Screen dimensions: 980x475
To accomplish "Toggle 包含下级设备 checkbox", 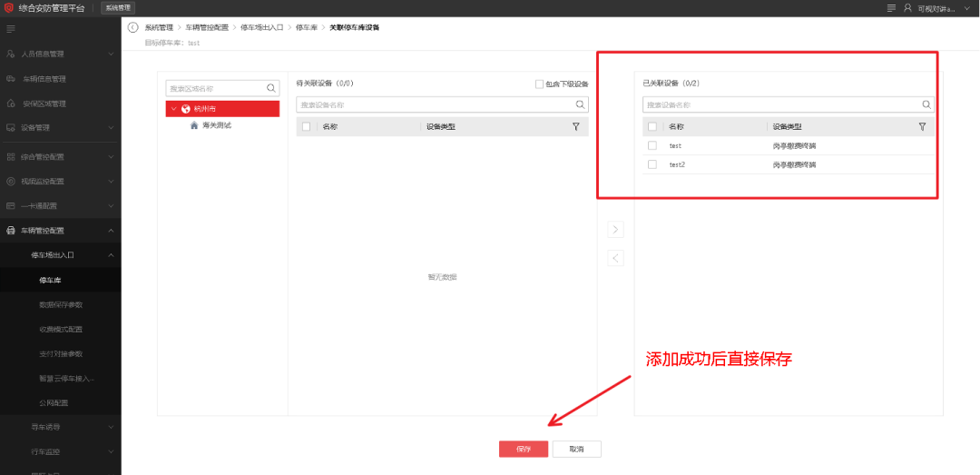I will (539, 84).
